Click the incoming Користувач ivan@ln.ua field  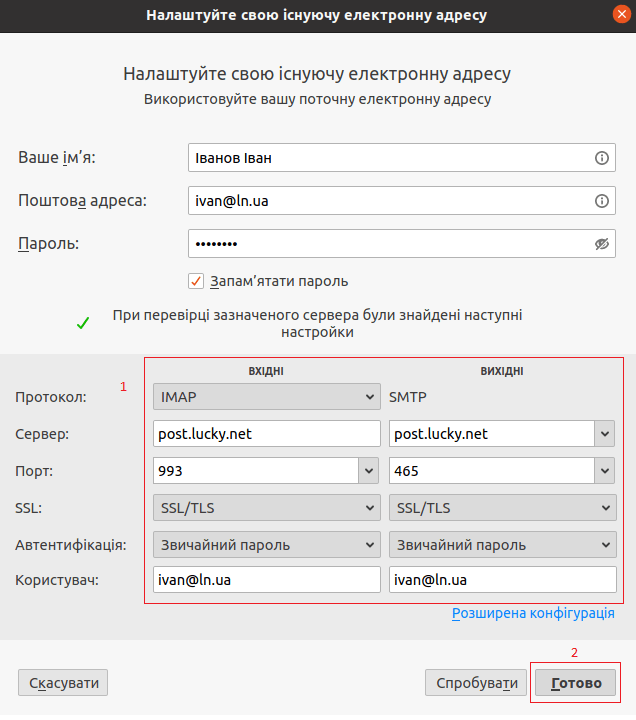(267, 580)
